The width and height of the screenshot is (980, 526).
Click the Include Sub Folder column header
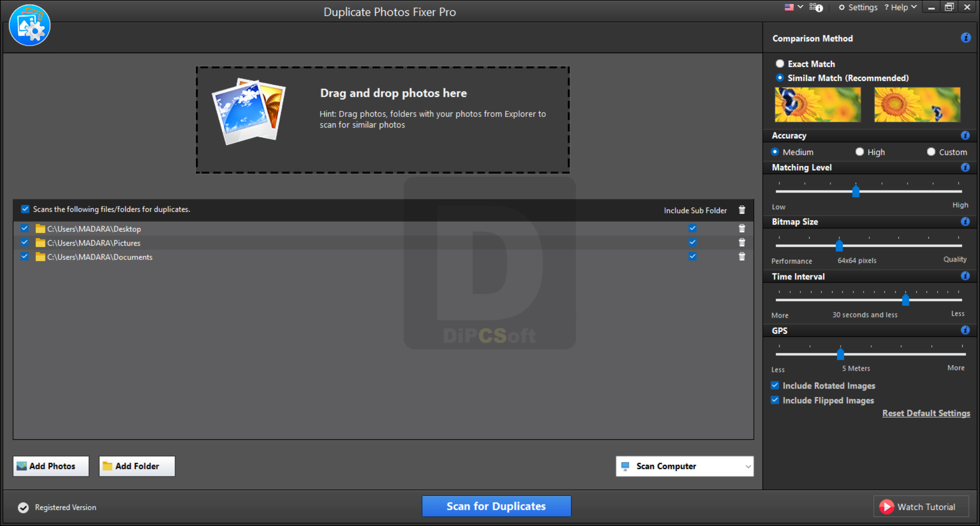tap(695, 210)
